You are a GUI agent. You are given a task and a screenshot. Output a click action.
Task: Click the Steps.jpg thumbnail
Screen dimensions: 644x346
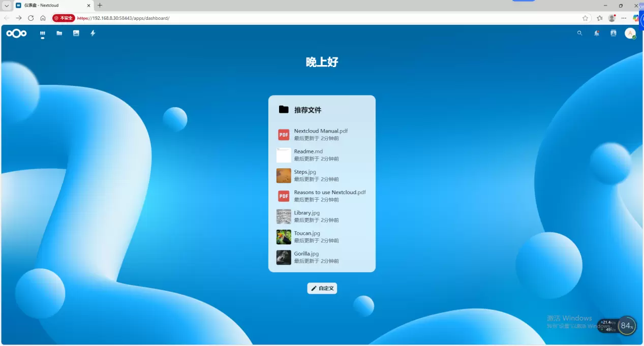(284, 176)
